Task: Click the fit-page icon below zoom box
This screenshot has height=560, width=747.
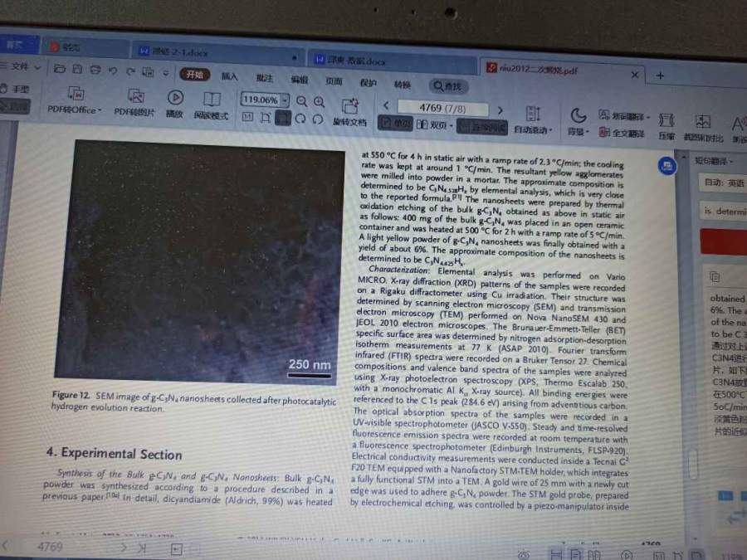Action: point(266,117)
